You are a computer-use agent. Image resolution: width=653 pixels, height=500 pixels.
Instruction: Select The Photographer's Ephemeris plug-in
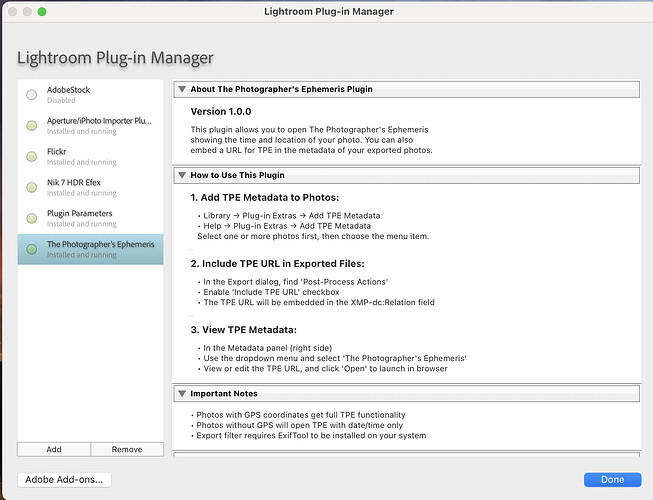click(x=90, y=249)
